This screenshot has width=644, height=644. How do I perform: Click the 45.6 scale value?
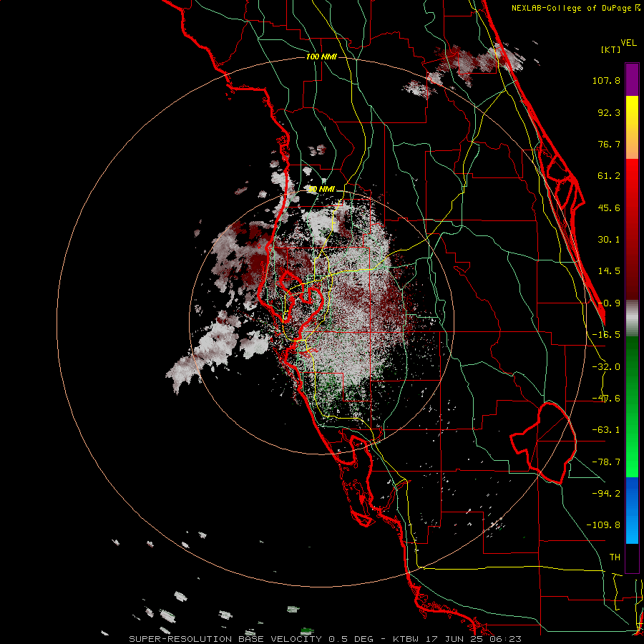[x=609, y=208]
